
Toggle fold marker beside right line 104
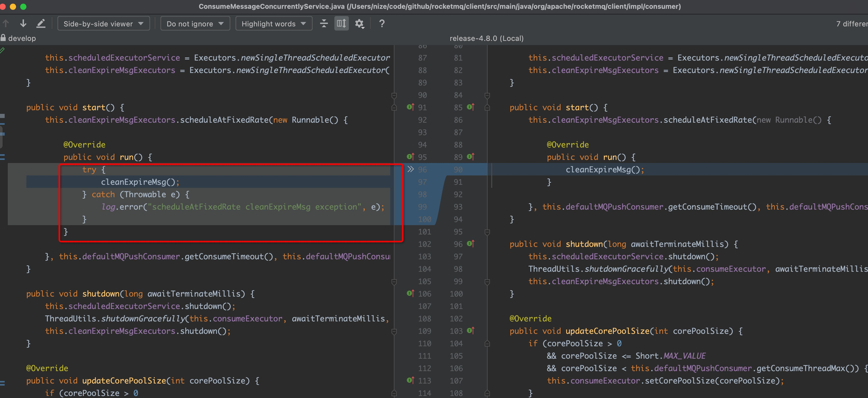pos(487,343)
